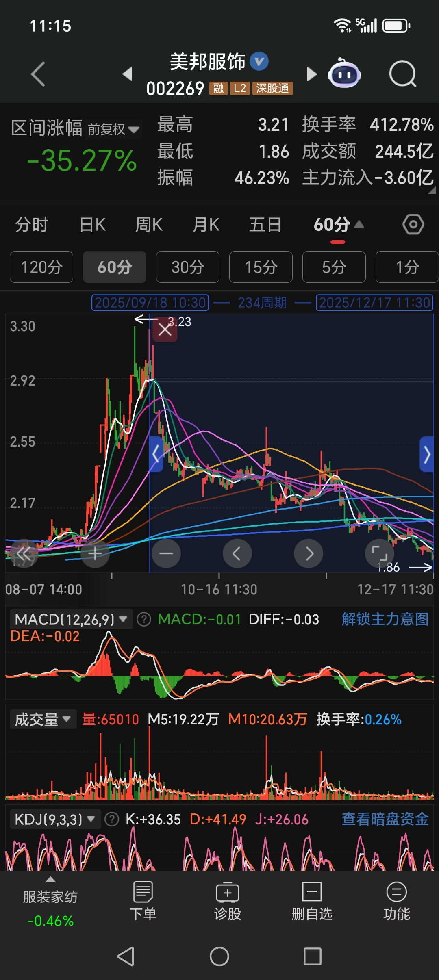Tap 振幅 46.23% value
Image resolution: width=439 pixels, height=980 pixels.
coord(262,178)
